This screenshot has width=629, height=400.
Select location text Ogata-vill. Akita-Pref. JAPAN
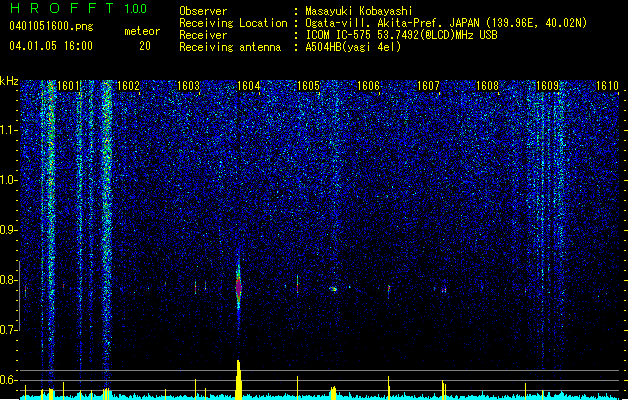[392, 23]
